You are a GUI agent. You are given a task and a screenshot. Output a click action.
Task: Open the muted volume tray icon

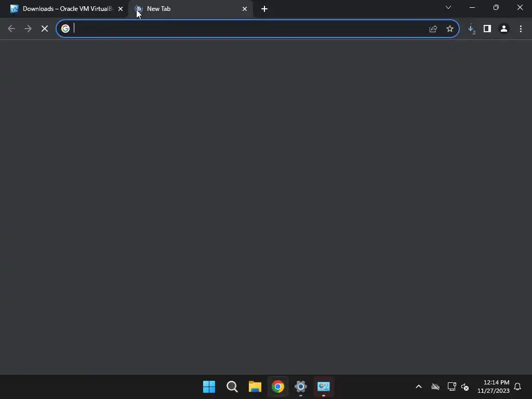tap(465, 387)
